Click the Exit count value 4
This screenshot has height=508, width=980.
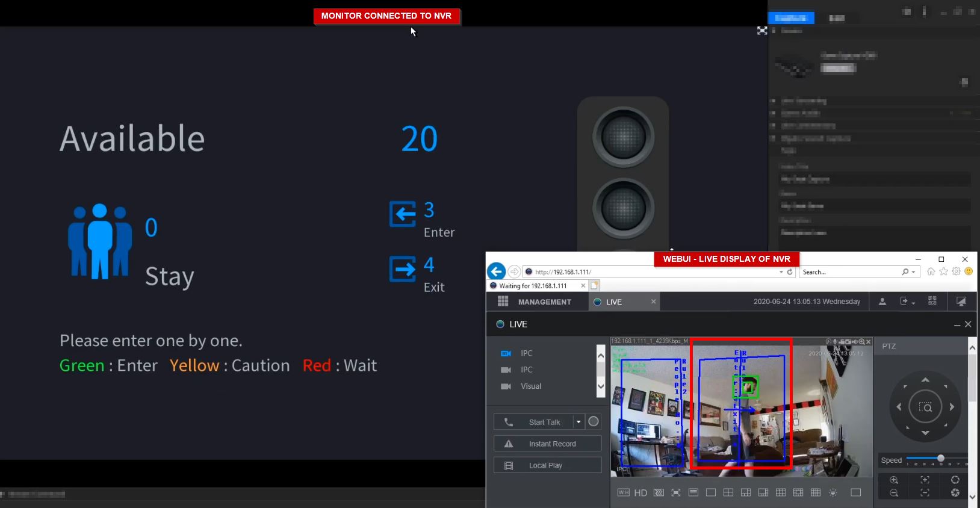point(429,265)
